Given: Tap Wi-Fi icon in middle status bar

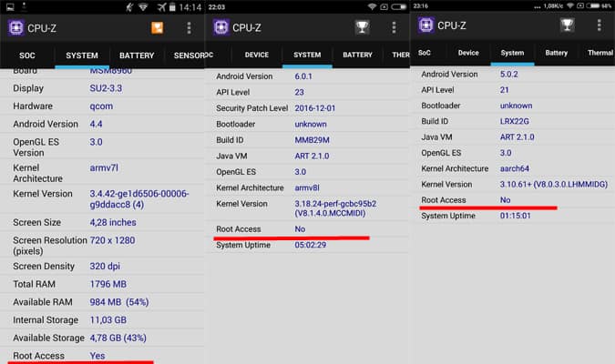Looking at the screenshot, I should [x=372, y=6].
